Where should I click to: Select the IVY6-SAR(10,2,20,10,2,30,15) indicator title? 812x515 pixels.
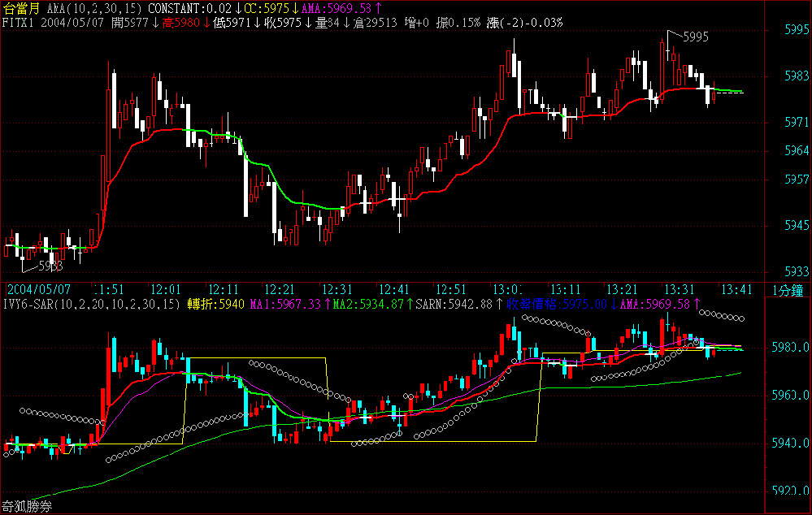pyautogui.click(x=92, y=304)
